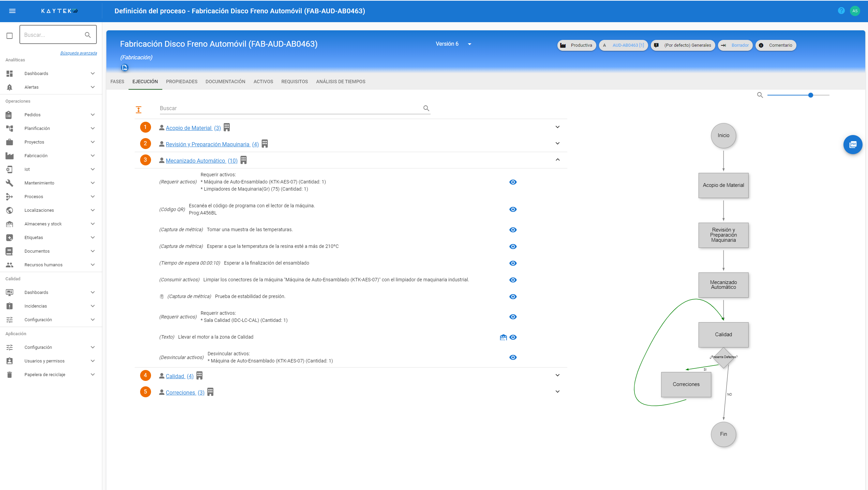Check the checkbox beside sidebar search

point(10,35)
